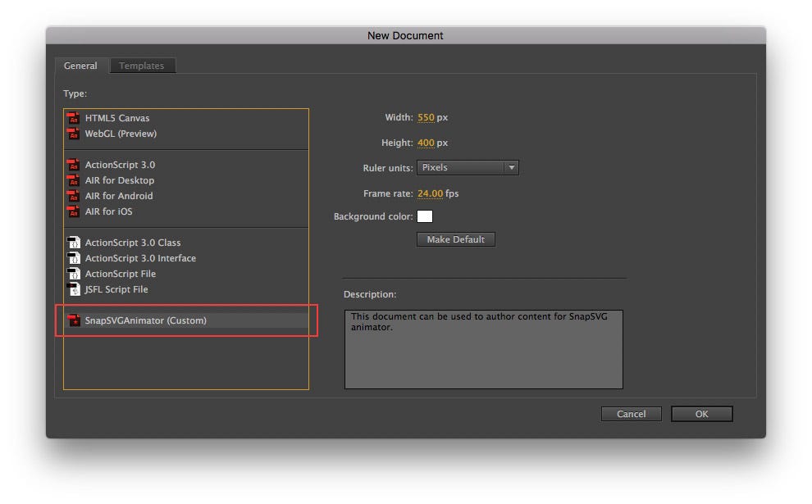Click inside the Description text box

pos(484,349)
